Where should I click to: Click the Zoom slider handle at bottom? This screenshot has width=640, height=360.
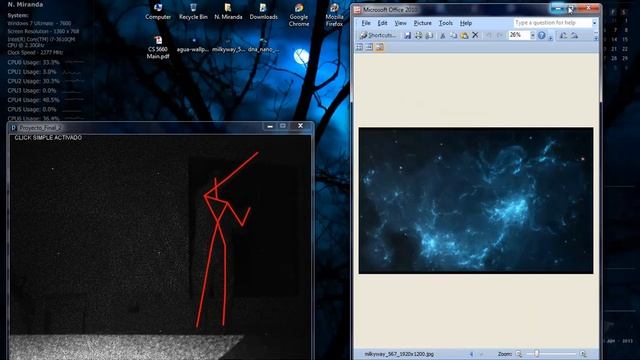point(537,353)
